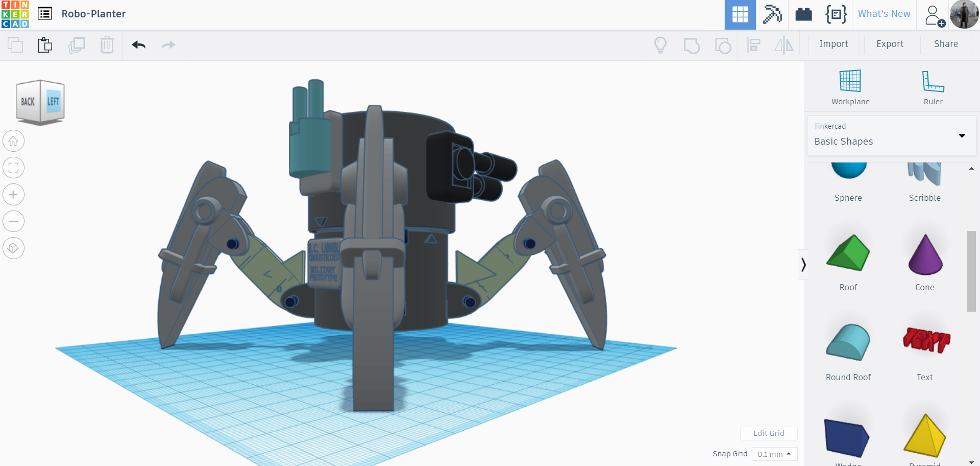Zoom in with the plus button
The height and width of the screenshot is (466, 980).
coord(14,195)
